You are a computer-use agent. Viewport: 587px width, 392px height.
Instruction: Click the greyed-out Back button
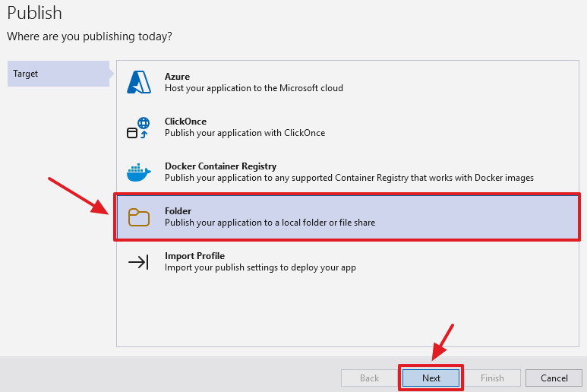(x=369, y=378)
